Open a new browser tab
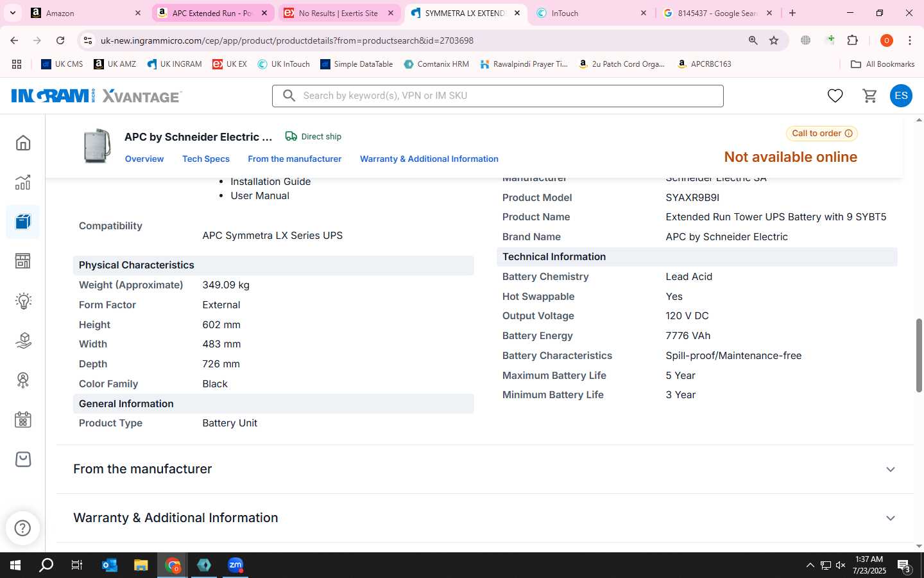 click(792, 13)
